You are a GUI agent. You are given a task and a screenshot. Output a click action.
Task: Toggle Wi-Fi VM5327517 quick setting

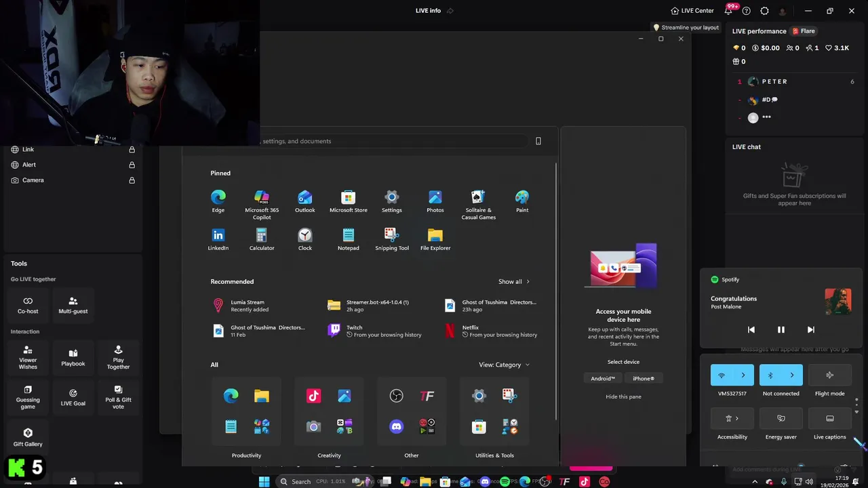722,375
